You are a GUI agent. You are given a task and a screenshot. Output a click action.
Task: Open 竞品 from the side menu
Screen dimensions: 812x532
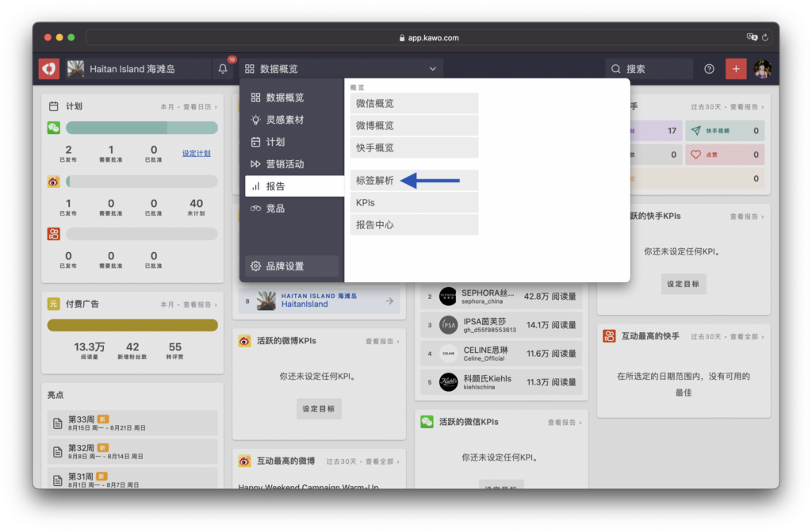coord(275,209)
